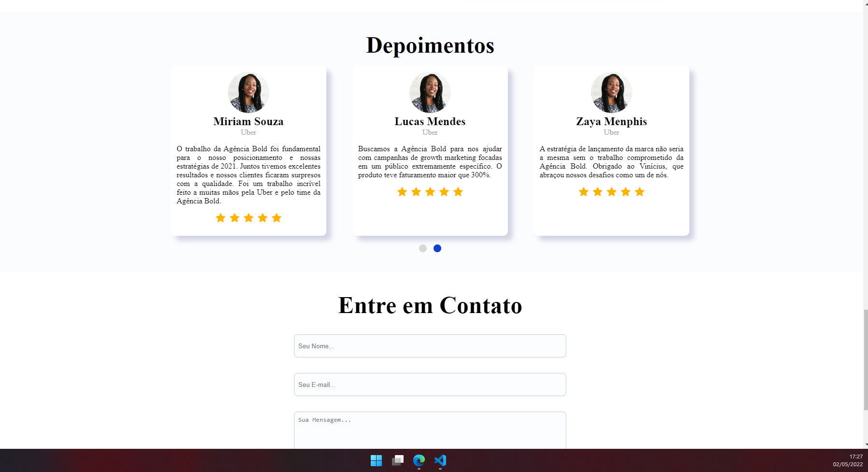Select the active blue carousel dot
The width and height of the screenshot is (868, 472).
[437, 248]
